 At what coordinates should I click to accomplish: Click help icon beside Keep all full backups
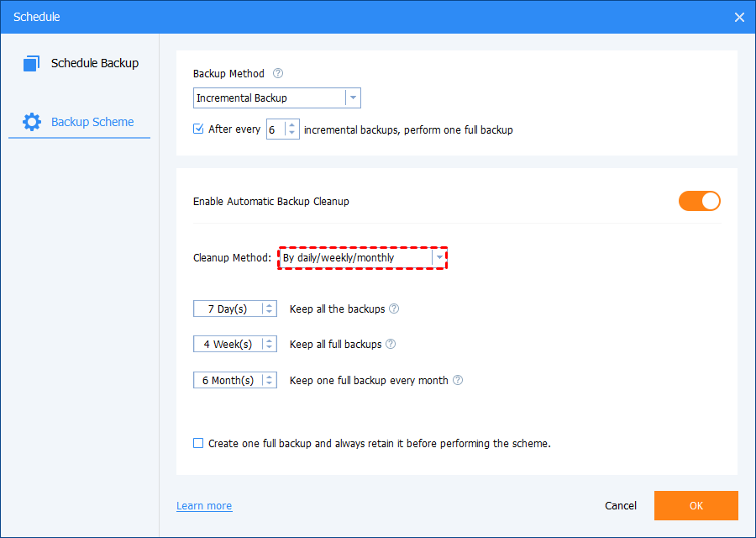click(x=391, y=344)
